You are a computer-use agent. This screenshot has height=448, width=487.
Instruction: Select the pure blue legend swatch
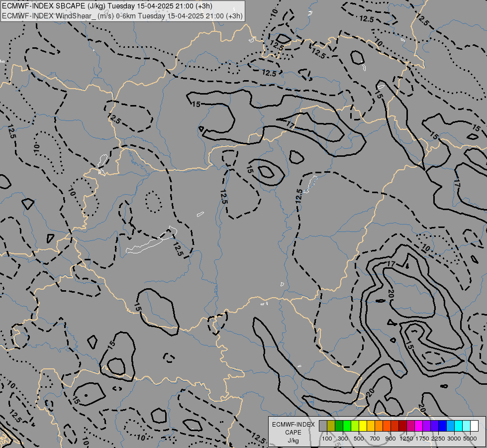pos(442,426)
